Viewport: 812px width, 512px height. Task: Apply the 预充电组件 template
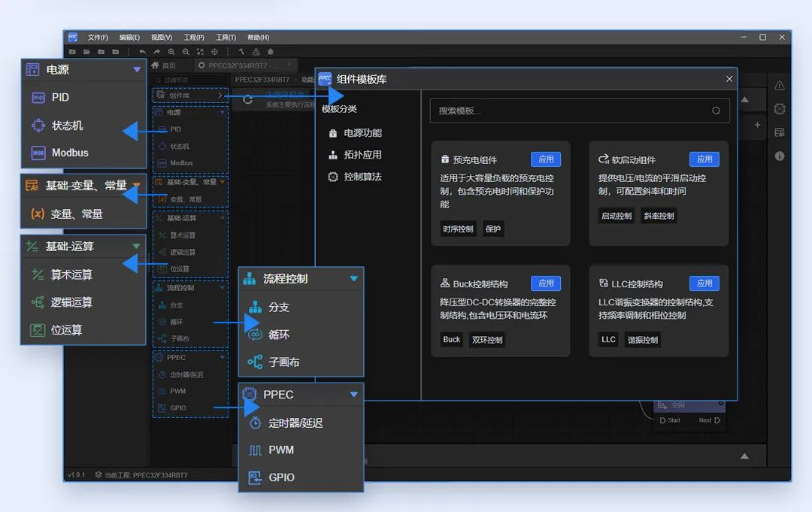point(546,159)
